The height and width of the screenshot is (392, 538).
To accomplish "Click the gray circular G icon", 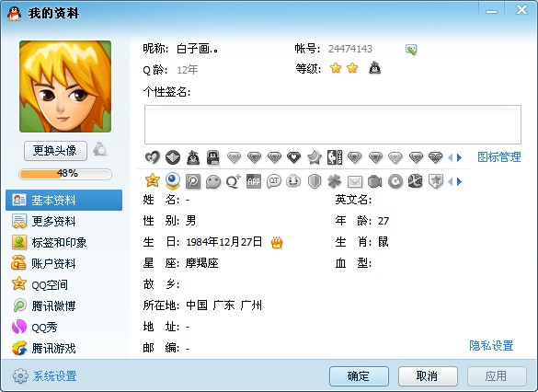I will (x=395, y=181).
